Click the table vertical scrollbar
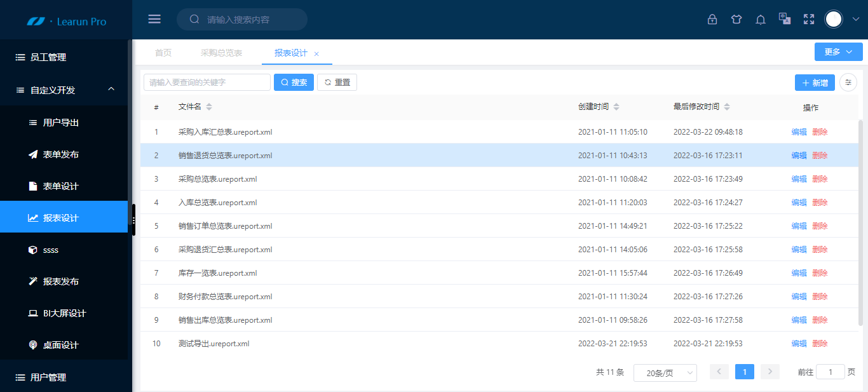The image size is (868, 392). [x=861, y=222]
